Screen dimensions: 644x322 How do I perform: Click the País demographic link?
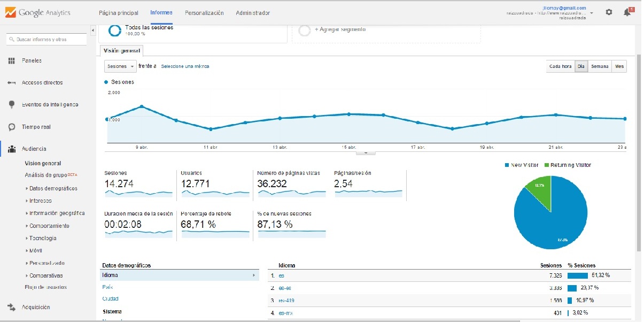(x=107, y=287)
